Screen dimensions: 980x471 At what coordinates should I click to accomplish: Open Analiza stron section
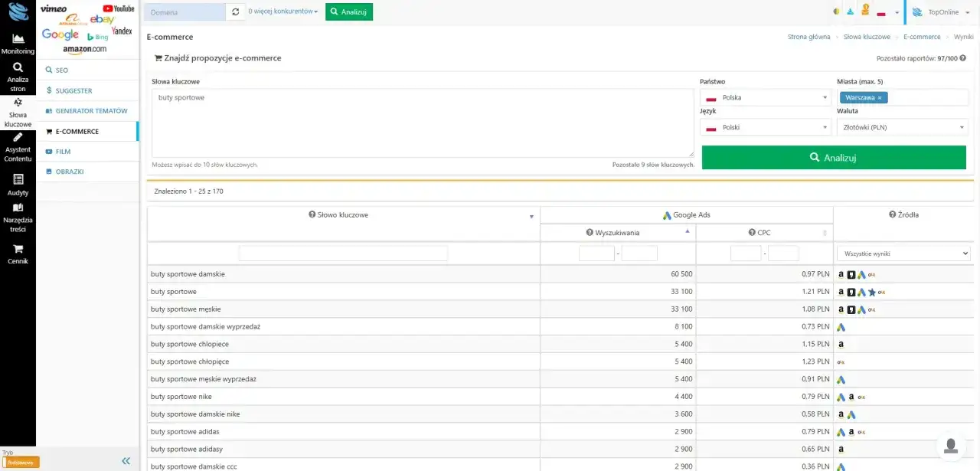click(18, 78)
